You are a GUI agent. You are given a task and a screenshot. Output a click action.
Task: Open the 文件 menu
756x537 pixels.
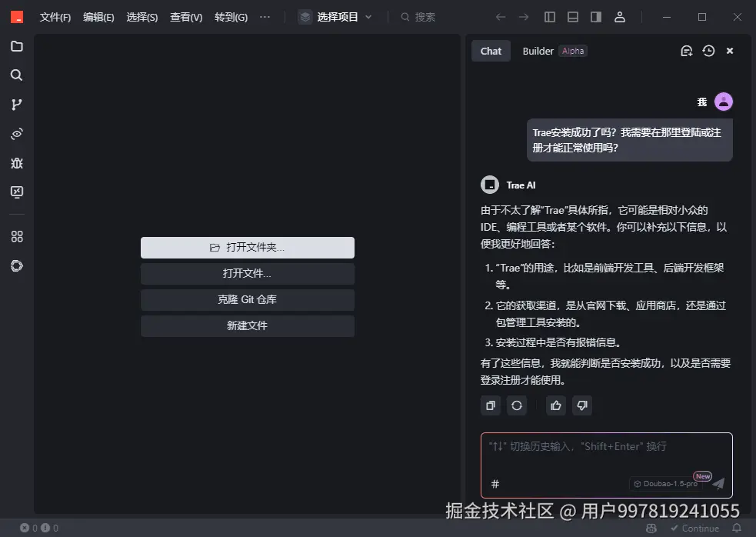tap(55, 17)
